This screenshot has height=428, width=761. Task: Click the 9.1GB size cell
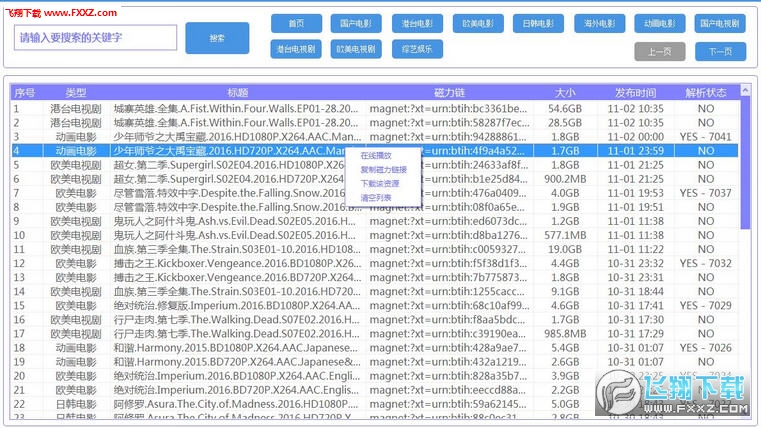565,292
